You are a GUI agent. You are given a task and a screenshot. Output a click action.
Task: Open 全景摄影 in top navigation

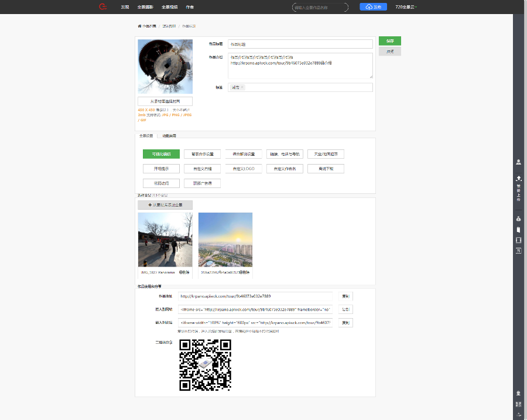click(145, 7)
